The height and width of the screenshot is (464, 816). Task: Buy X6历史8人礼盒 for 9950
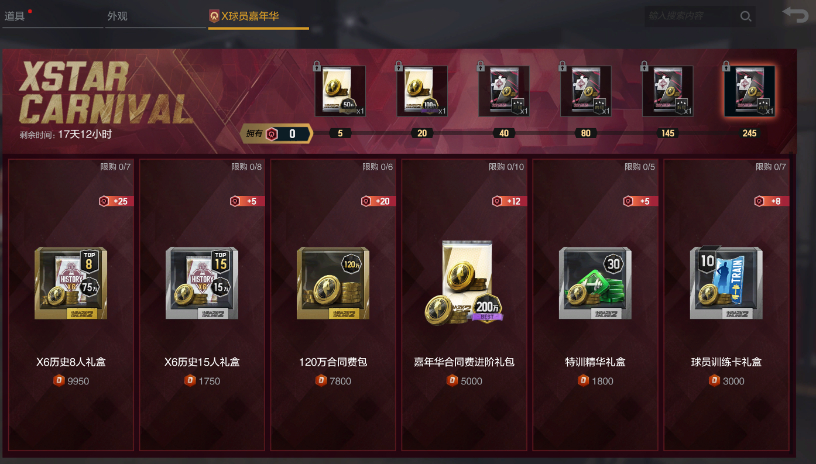click(71, 381)
